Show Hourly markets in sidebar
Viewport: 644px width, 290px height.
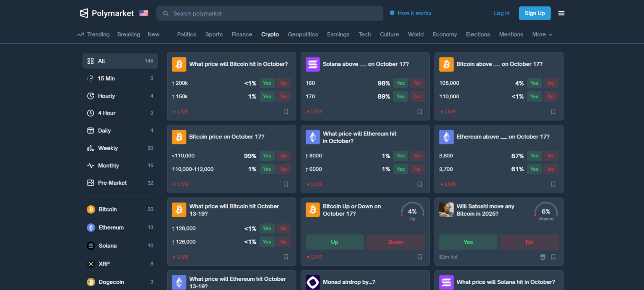[106, 96]
